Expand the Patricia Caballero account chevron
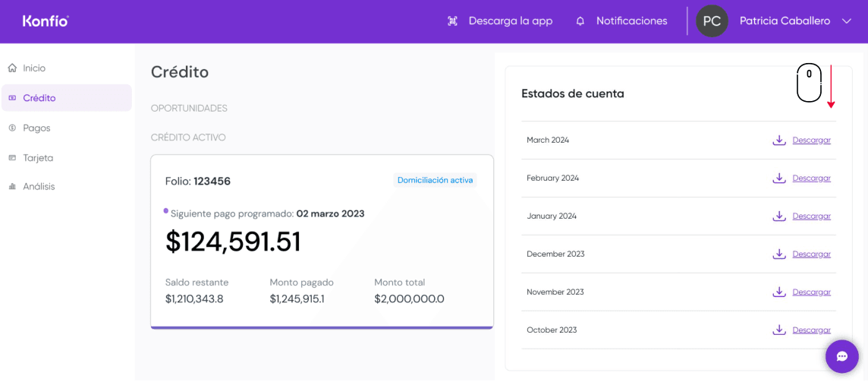Viewport: 868px width, 382px height. tap(847, 21)
